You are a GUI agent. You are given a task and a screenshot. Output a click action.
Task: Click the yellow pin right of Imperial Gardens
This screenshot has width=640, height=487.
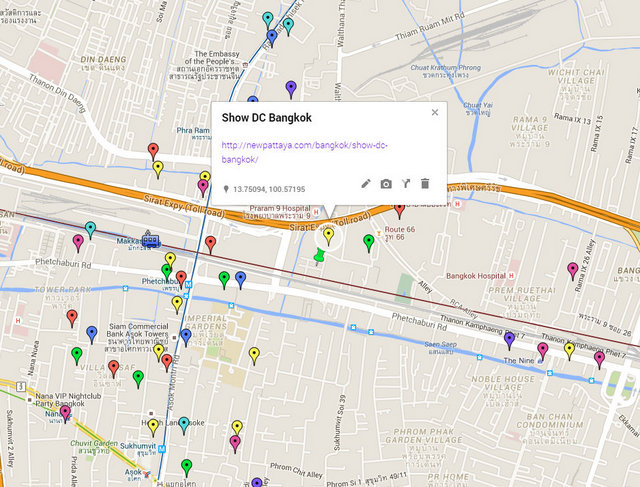(x=254, y=355)
